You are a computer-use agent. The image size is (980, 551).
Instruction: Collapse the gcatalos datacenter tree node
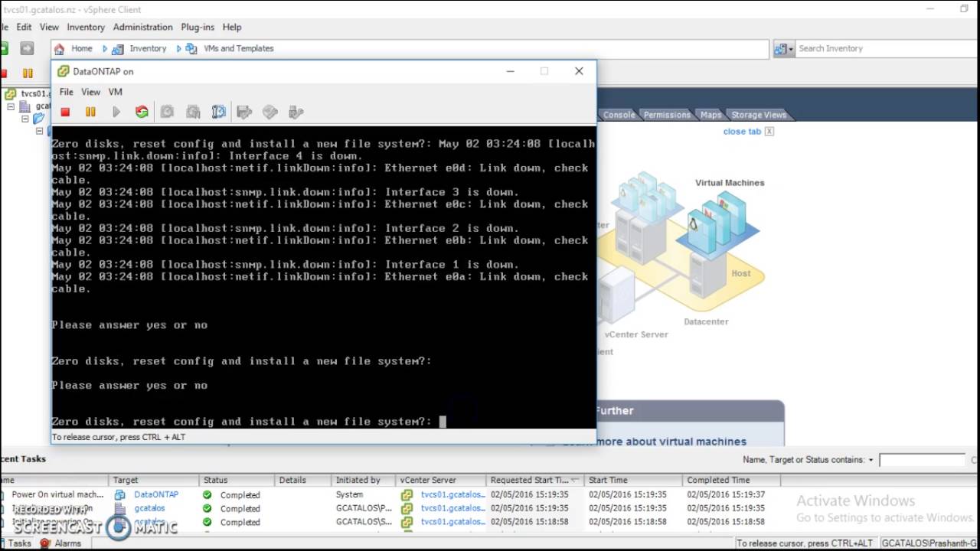coord(11,106)
